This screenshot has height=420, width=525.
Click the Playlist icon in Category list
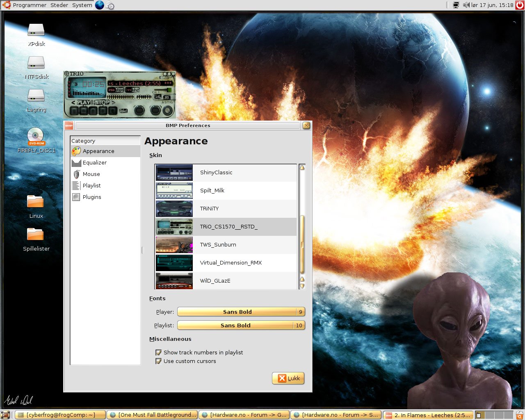76,186
